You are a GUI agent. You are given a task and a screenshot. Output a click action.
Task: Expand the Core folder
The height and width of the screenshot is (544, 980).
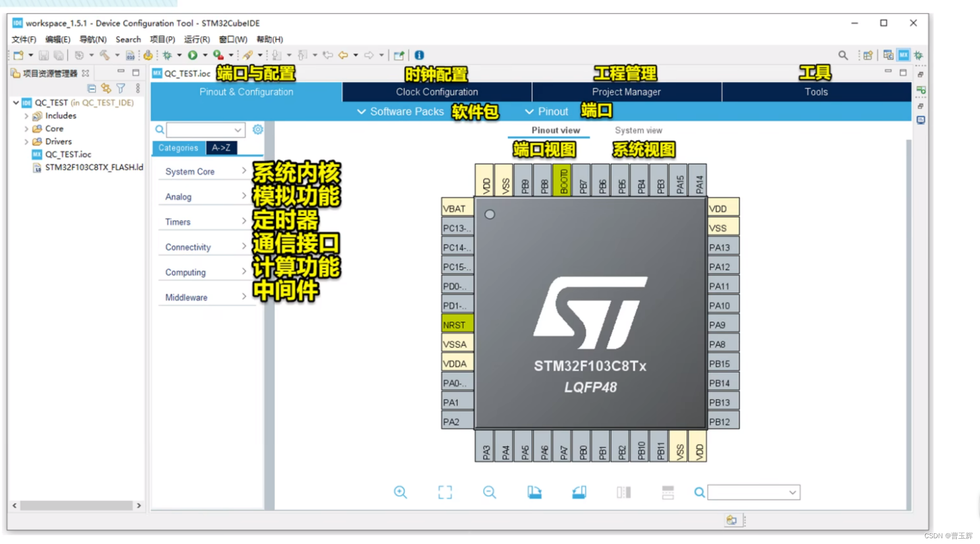click(x=26, y=129)
